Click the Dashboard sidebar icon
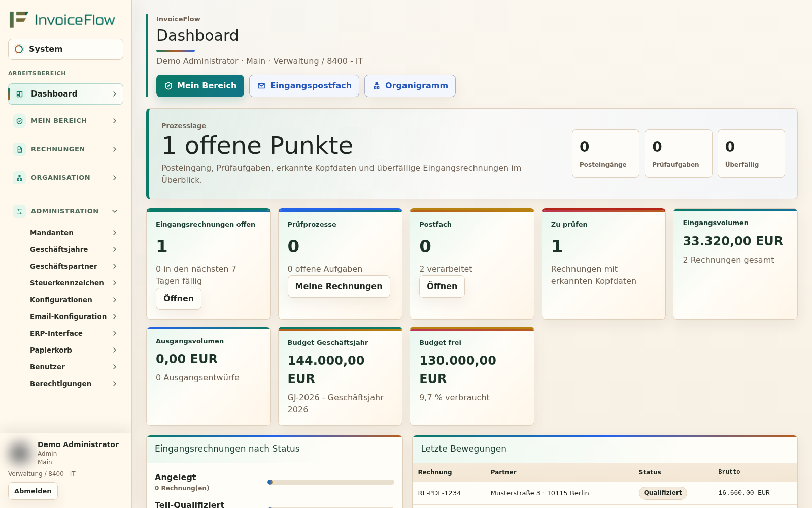This screenshot has width=812, height=508. point(19,94)
